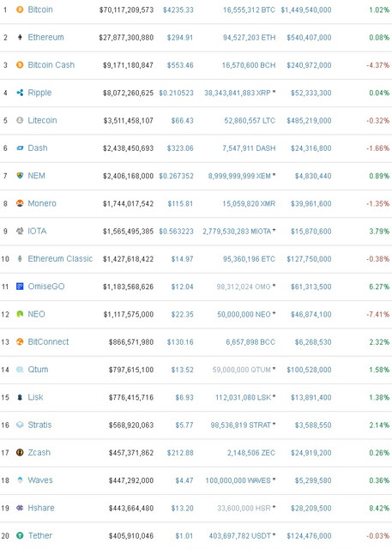Click Bitcoin supply 16,555,312 BTC
Image resolution: width=392 pixels, height=549 pixels.
tap(250, 9)
